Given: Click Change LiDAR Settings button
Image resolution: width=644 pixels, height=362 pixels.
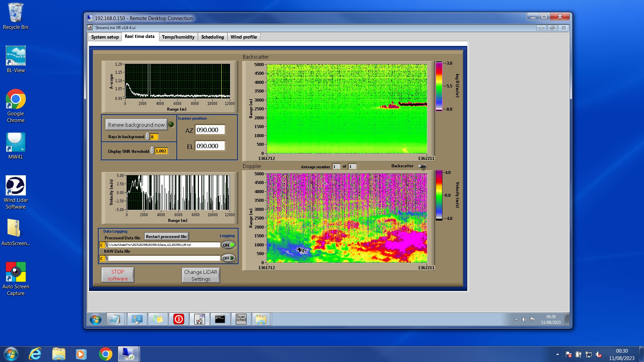Looking at the screenshot, I should [x=201, y=275].
